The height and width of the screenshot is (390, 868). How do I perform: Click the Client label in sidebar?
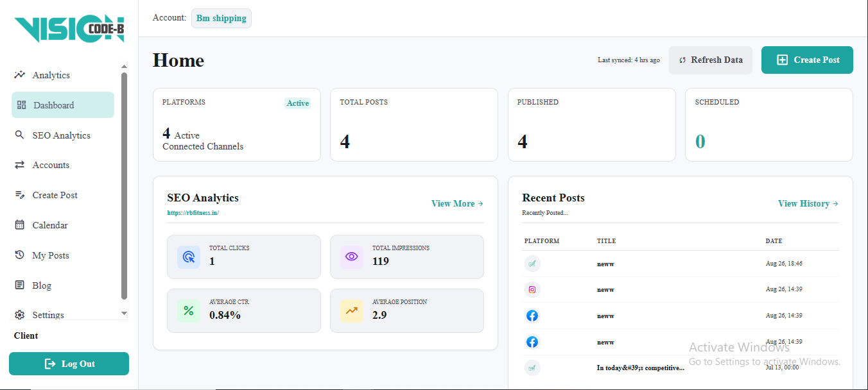[x=26, y=335]
